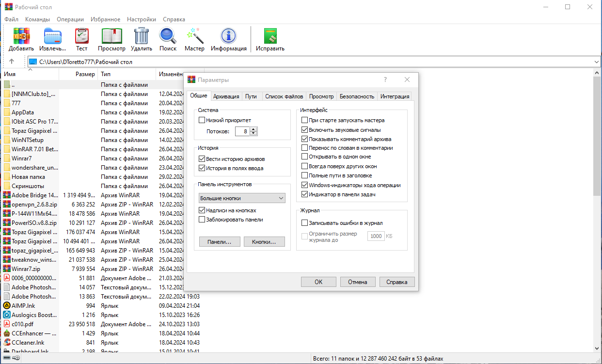602x364 pixels.
Task: Check При старте запускать мастера
Action: pyautogui.click(x=304, y=120)
